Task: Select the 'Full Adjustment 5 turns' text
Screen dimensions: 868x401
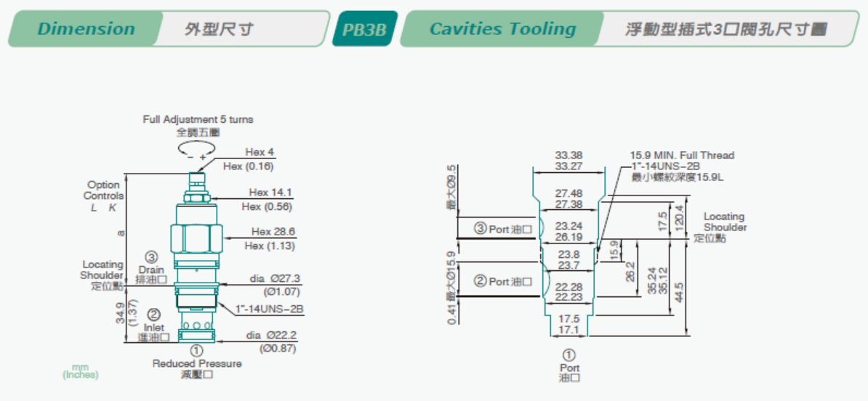Action: 198,119
